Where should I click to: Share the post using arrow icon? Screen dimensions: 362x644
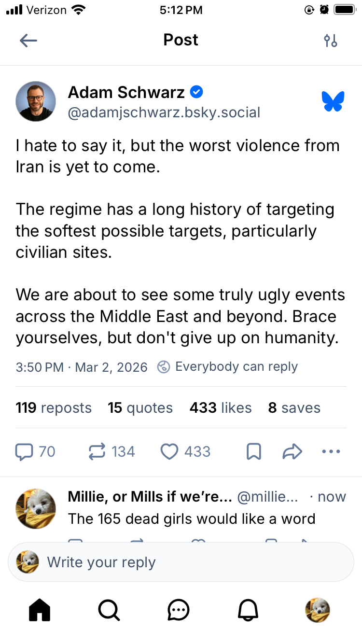[292, 452]
